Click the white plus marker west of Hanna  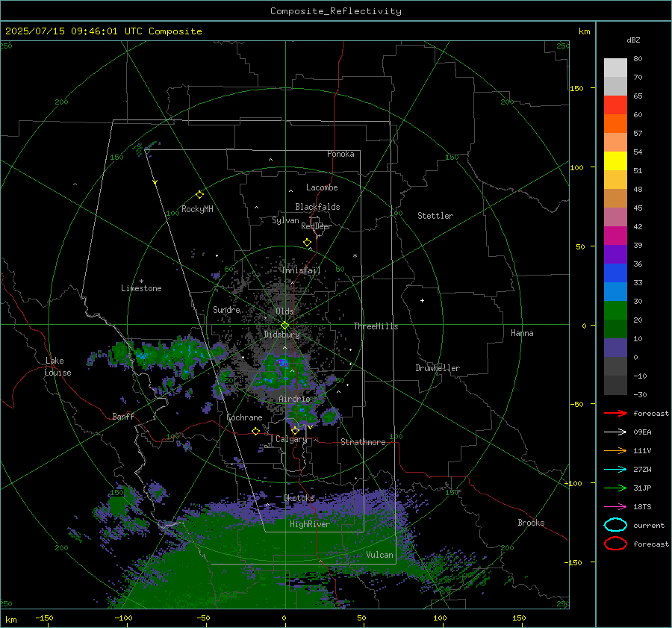click(422, 300)
